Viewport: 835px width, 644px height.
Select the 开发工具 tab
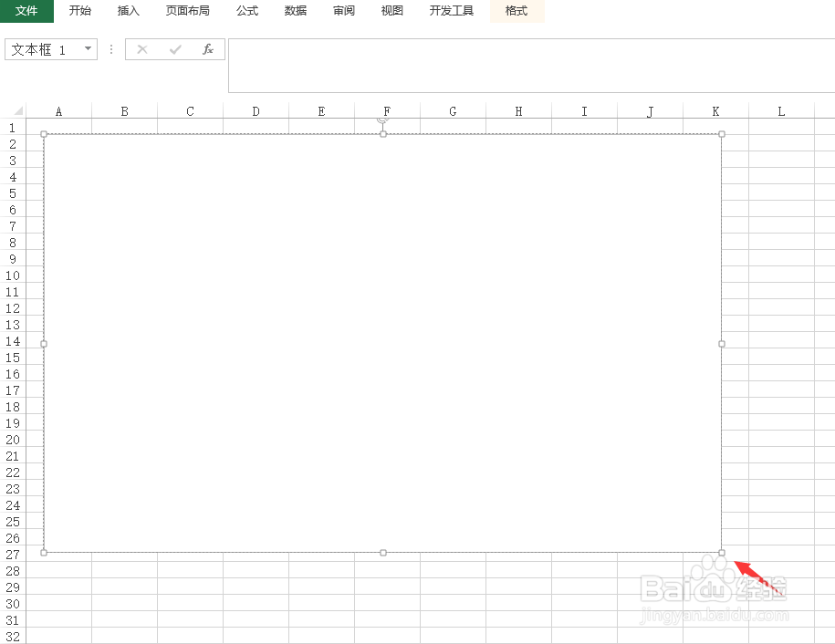coord(452,11)
